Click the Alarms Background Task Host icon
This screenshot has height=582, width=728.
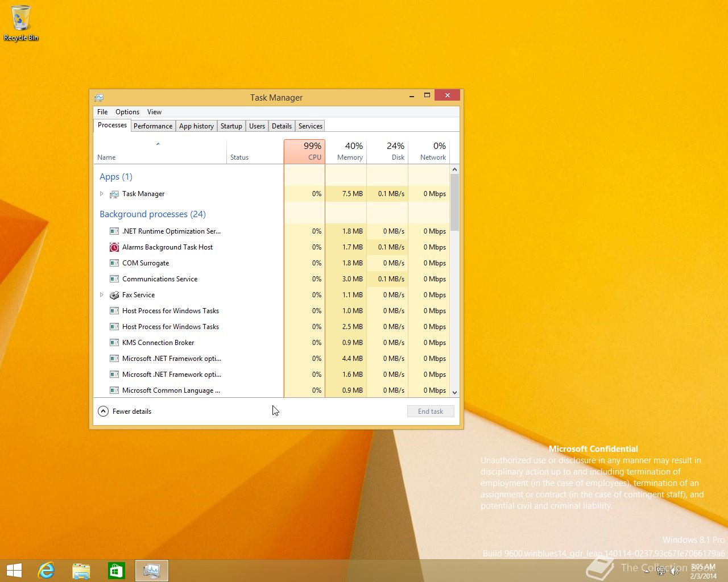pos(114,247)
